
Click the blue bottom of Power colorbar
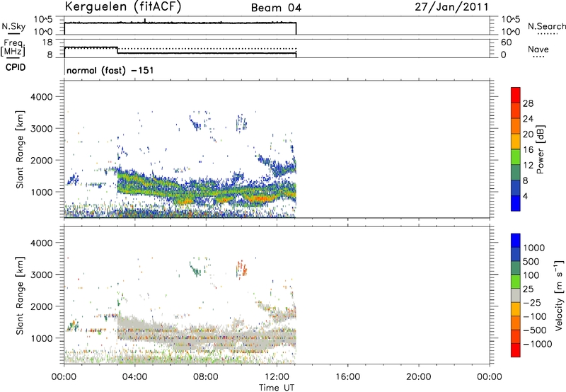click(x=516, y=203)
